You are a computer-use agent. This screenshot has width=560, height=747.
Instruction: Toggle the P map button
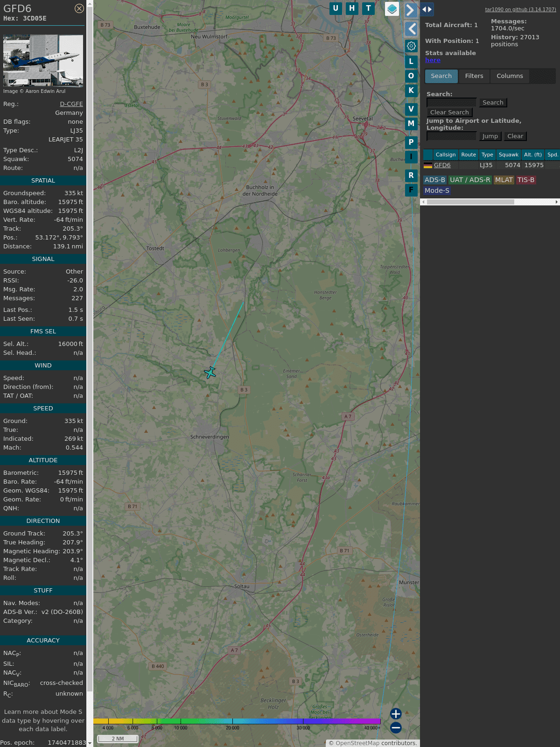click(x=411, y=142)
